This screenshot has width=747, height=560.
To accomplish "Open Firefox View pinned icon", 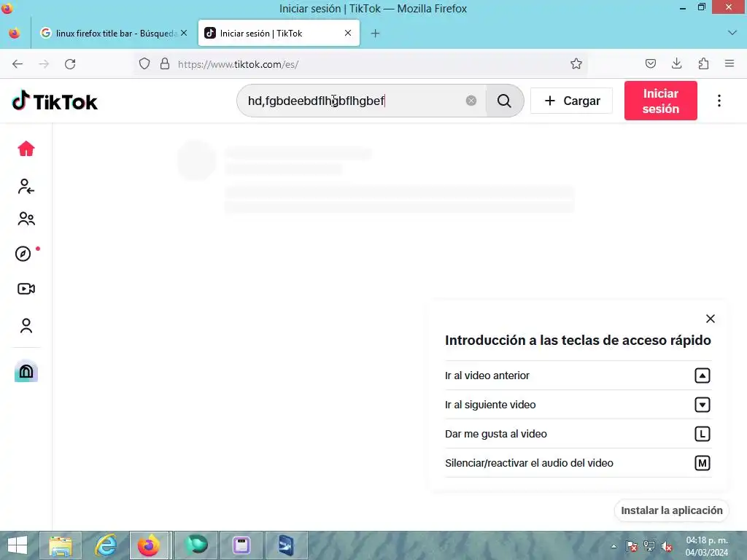I will [x=15, y=34].
